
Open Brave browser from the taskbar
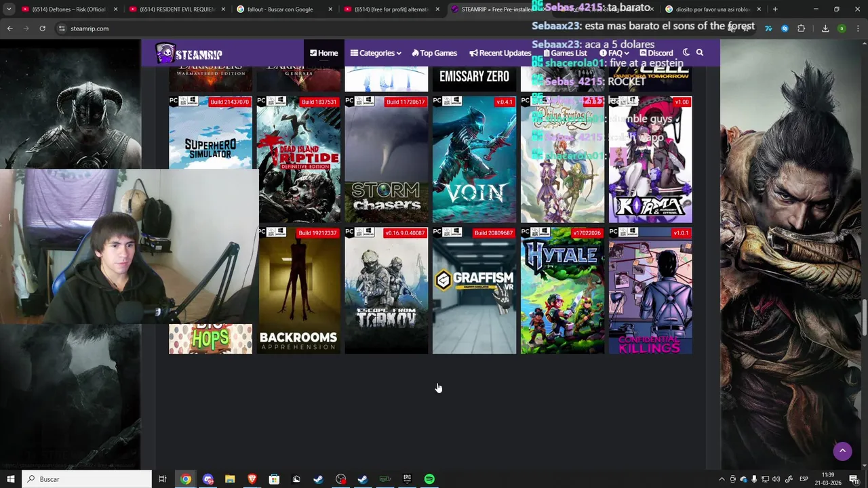(252, 479)
